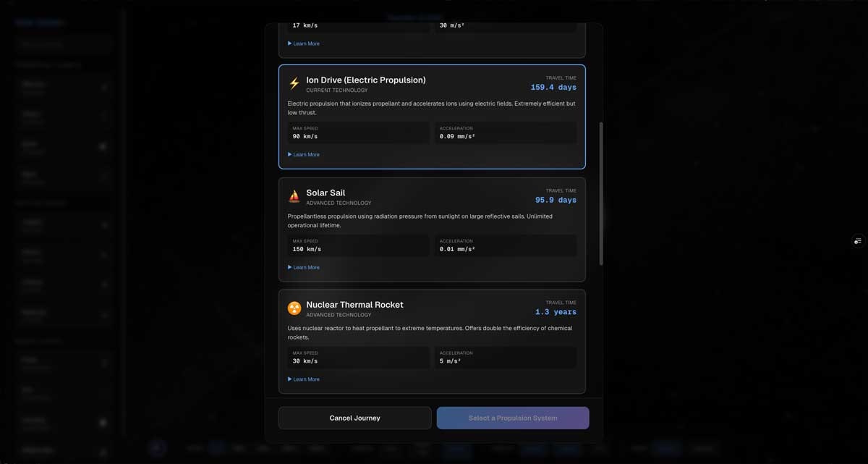The width and height of the screenshot is (868, 464).
Task: Click the Solar Sail icon on its propulsion card
Action: [x=294, y=195]
